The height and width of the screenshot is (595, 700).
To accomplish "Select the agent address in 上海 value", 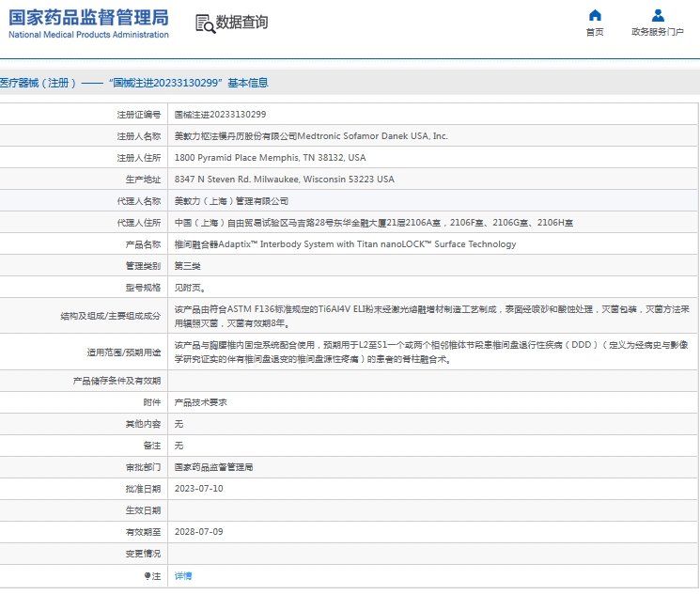I will [373, 223].
